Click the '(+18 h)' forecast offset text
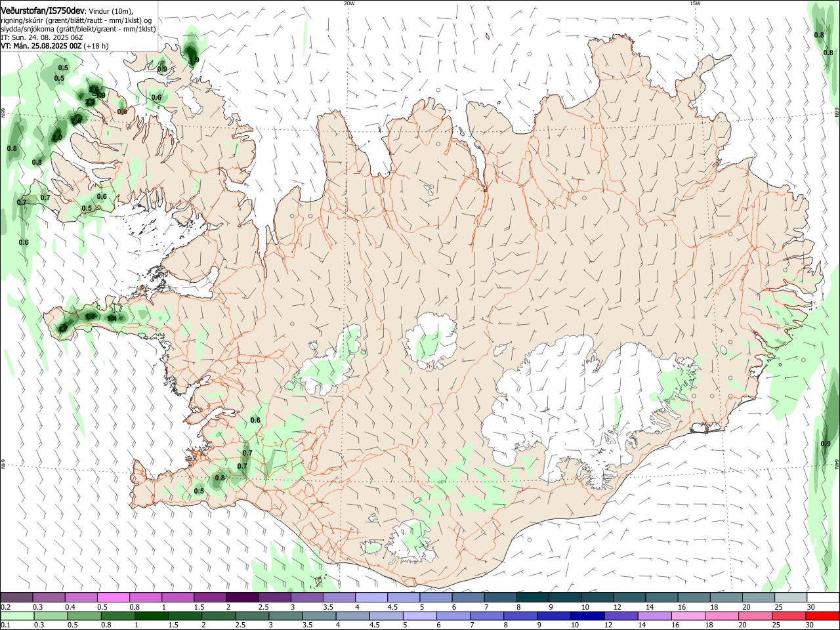The width and height of the screenshot is (840, 630). coord(96,46)
